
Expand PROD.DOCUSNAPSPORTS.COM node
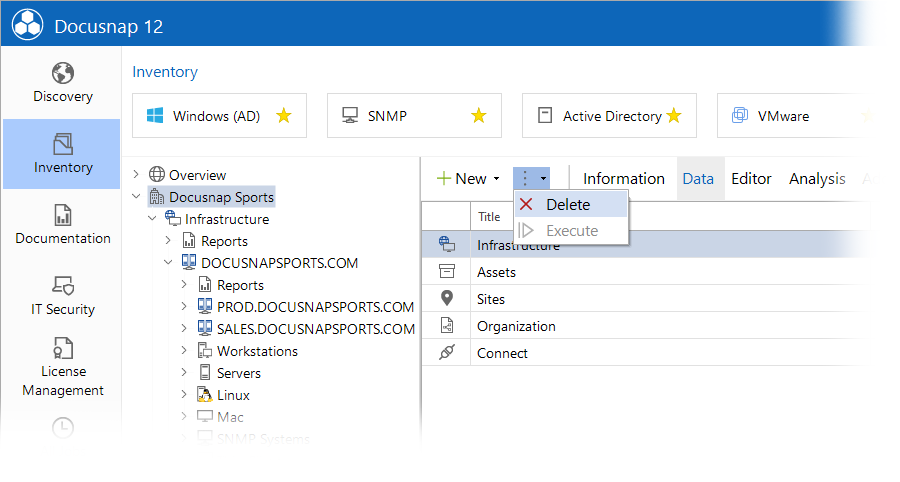[x=184, y=306]
